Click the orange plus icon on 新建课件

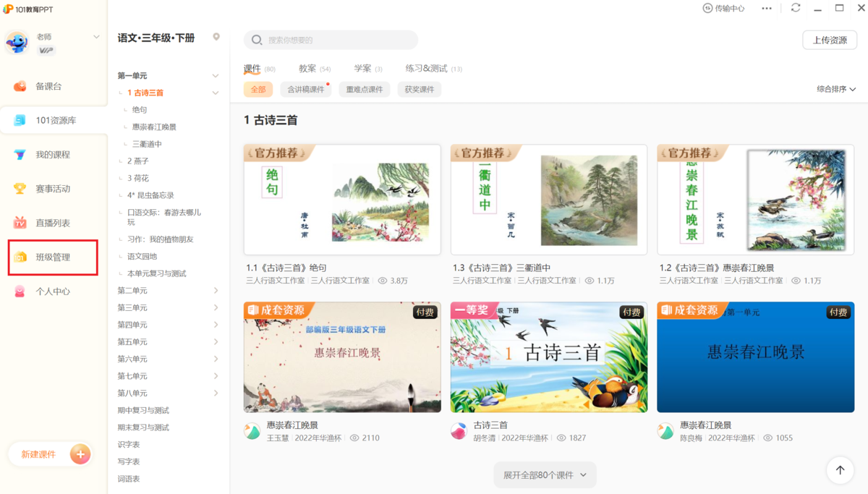click(x=80, y=454)
